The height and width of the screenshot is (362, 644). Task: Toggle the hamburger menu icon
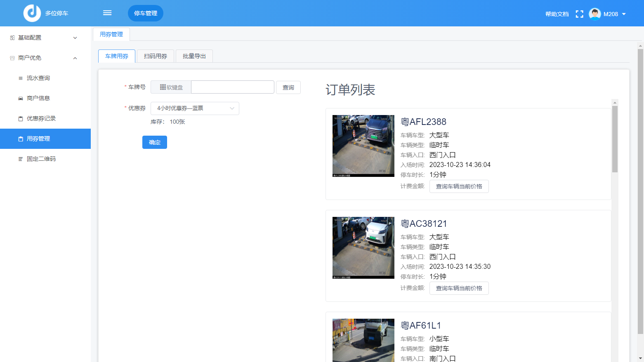coord(107,13)
